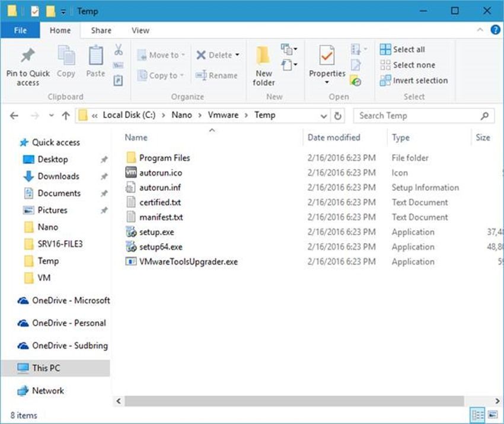504x424 pixels.
Task: Select the setup64.exe installer icon
Action: click(131, 247)
